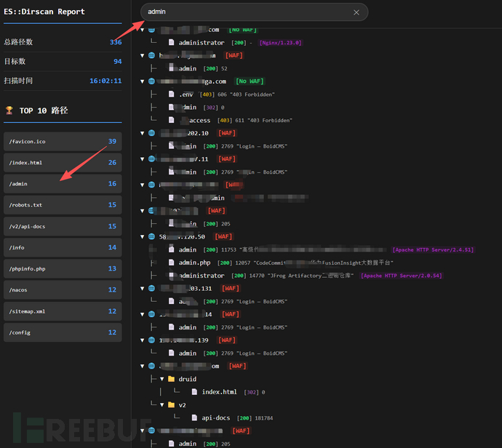Viewport: 502px width, 448px height.
Task: Click the globe icon of the ga.com host
Action: [152, 81]
